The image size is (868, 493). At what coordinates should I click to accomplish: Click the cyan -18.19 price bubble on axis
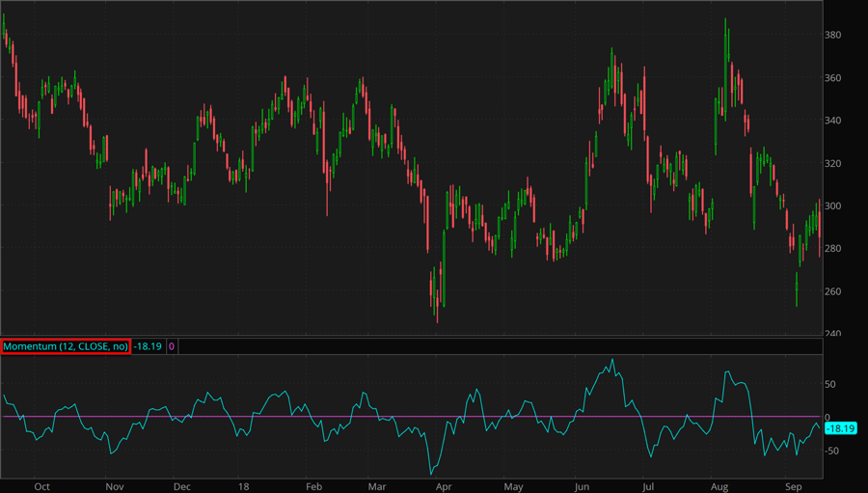841,428
